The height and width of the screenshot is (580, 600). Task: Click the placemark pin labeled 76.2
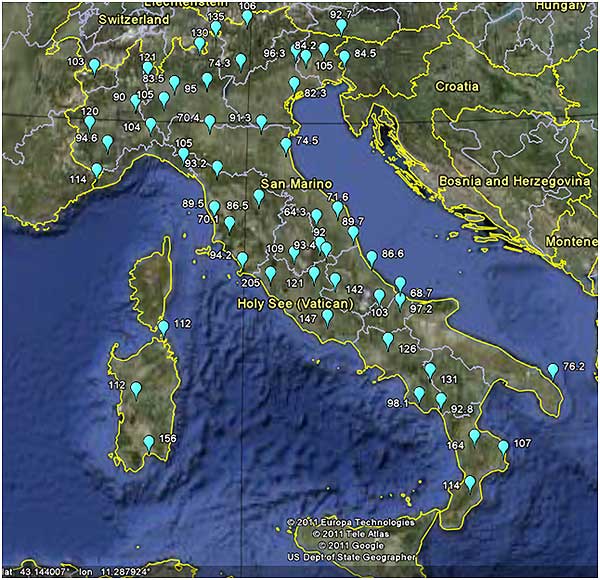pos(552,371)
